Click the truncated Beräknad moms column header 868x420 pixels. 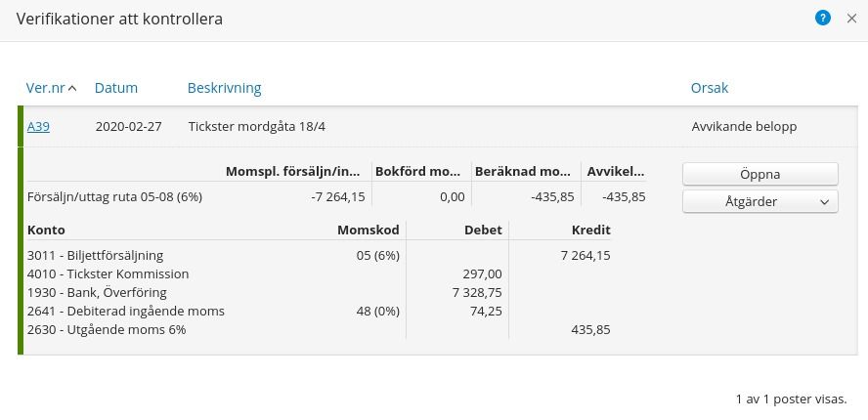[x=523, y=171]
